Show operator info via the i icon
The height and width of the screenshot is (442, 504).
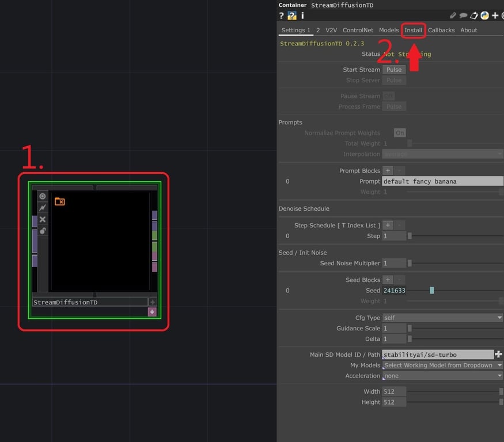(x=302, y=16)
